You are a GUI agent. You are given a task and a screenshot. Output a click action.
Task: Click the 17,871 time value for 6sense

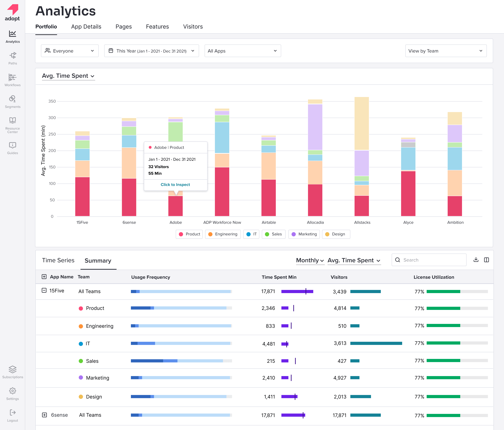click(x=268, y=415)
